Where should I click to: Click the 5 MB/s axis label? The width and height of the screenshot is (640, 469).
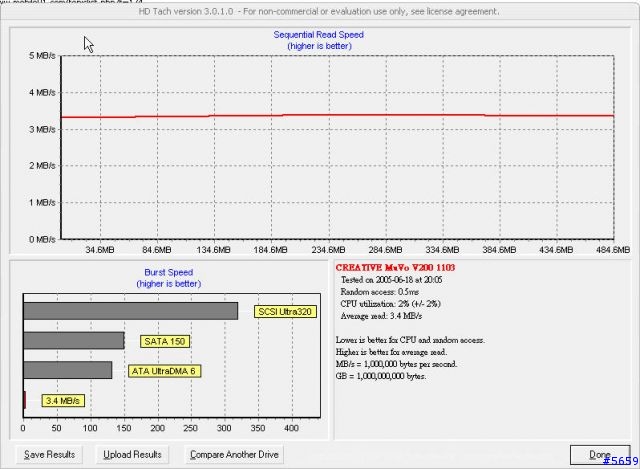42,56
